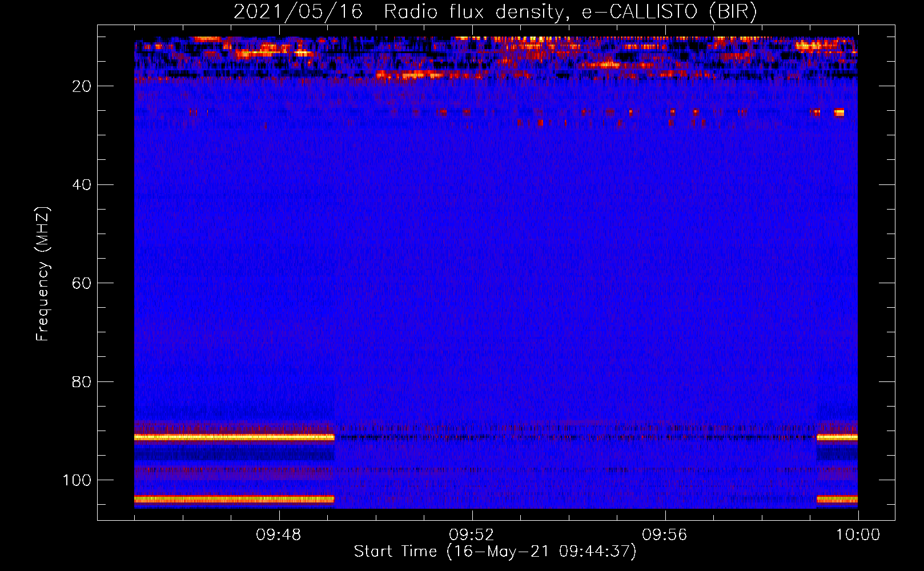Click the 'Frequency (MHZ)' y-axis label

[x=43, y=274]
